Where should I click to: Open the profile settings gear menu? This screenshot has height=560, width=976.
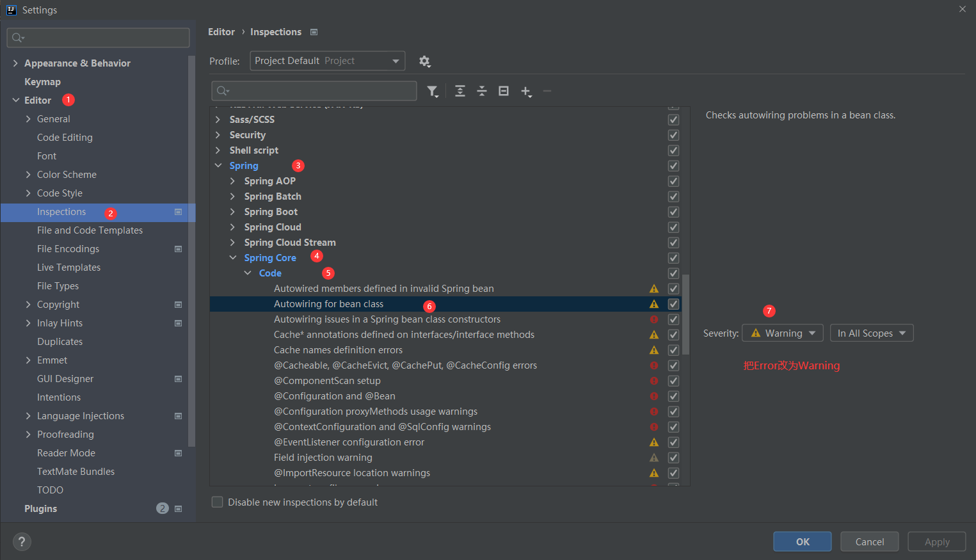[x=424, y=61]
